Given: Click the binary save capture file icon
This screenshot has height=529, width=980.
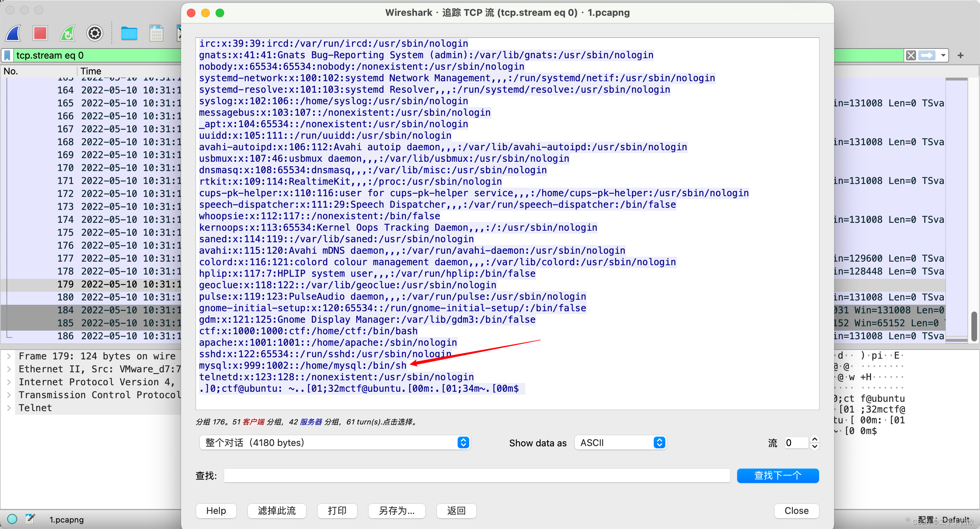Looking at the screenshot, I should (156, 33).
